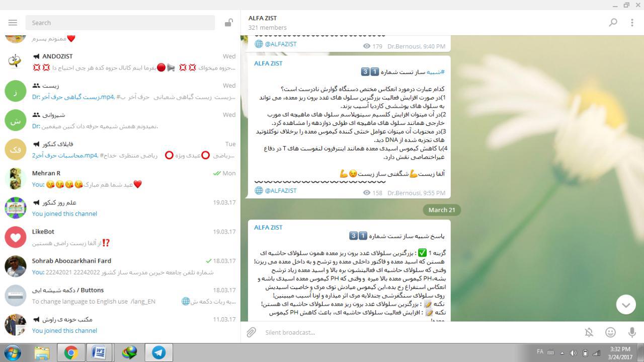644x362 pixels.
Task: Open Google Chrome from the taskbar
Action: (x=71, y=353)
